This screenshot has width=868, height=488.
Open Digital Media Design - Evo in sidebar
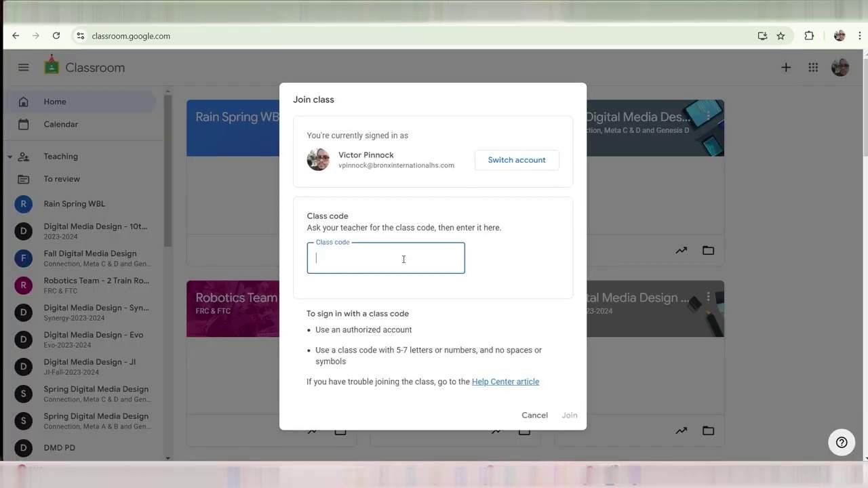(80, 340)
